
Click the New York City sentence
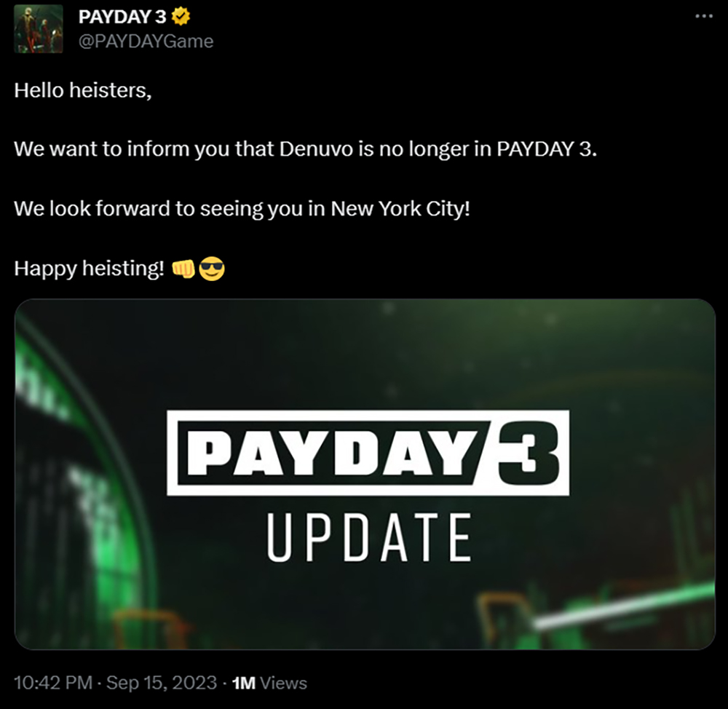click(x=242, y=209)
